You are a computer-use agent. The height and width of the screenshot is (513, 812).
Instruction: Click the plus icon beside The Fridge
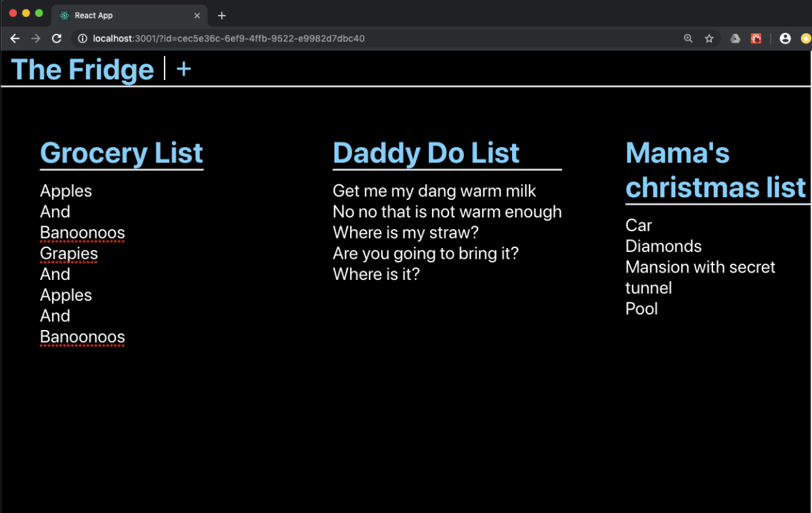click(x=184, y=69)
